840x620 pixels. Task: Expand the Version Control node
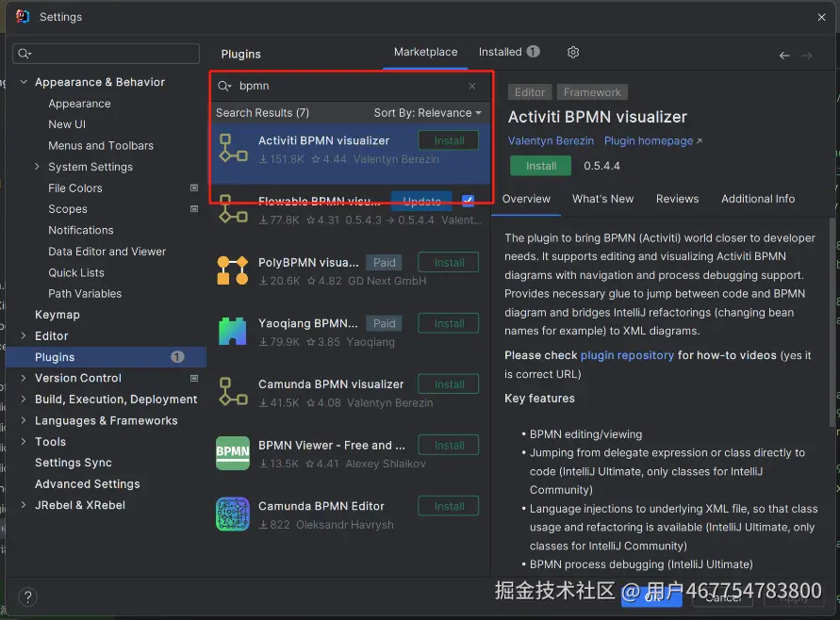24,378
